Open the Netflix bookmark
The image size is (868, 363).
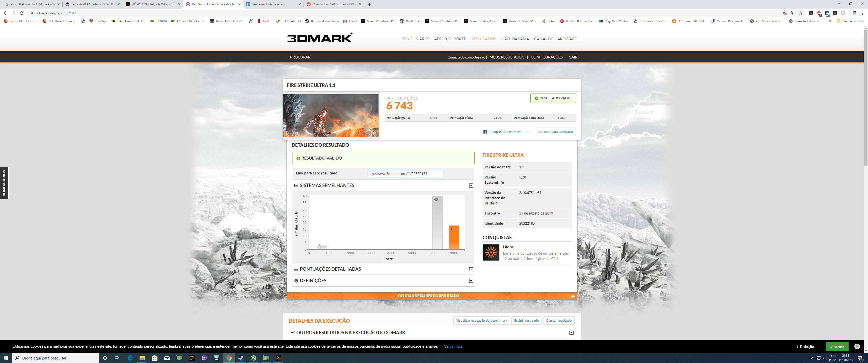[264, 21]
